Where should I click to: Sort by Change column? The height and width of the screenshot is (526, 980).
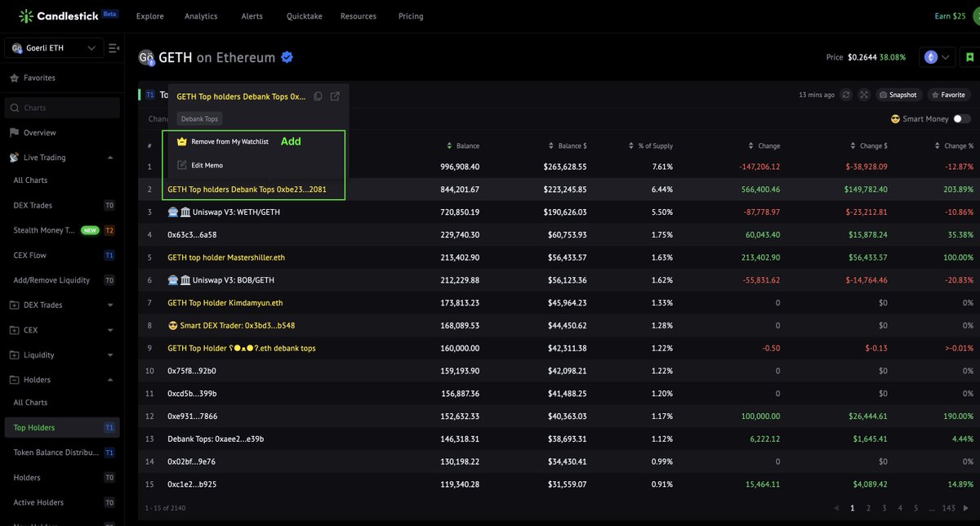click(x=764, y=145)
